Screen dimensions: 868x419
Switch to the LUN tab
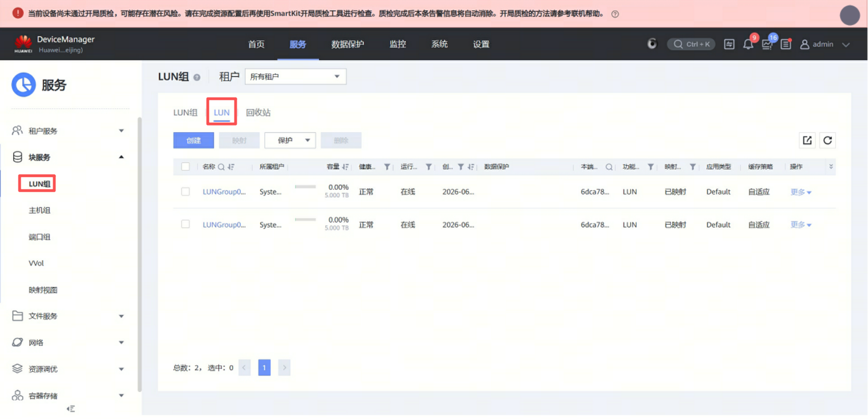pyautogui.click(x=222, y=113)
